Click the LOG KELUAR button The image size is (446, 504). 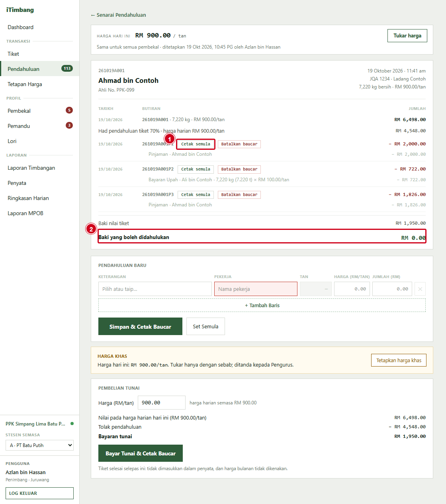pos(39,493)
